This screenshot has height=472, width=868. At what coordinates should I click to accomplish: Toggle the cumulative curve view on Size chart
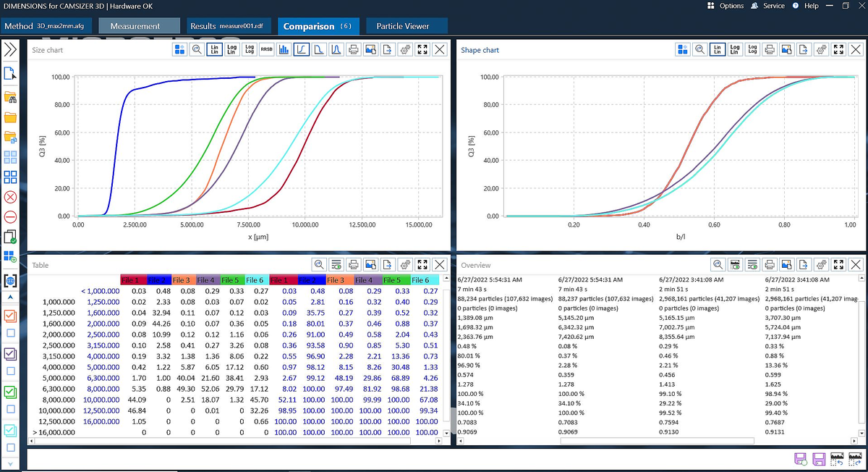pyautogui.click(x=302, y=49)
